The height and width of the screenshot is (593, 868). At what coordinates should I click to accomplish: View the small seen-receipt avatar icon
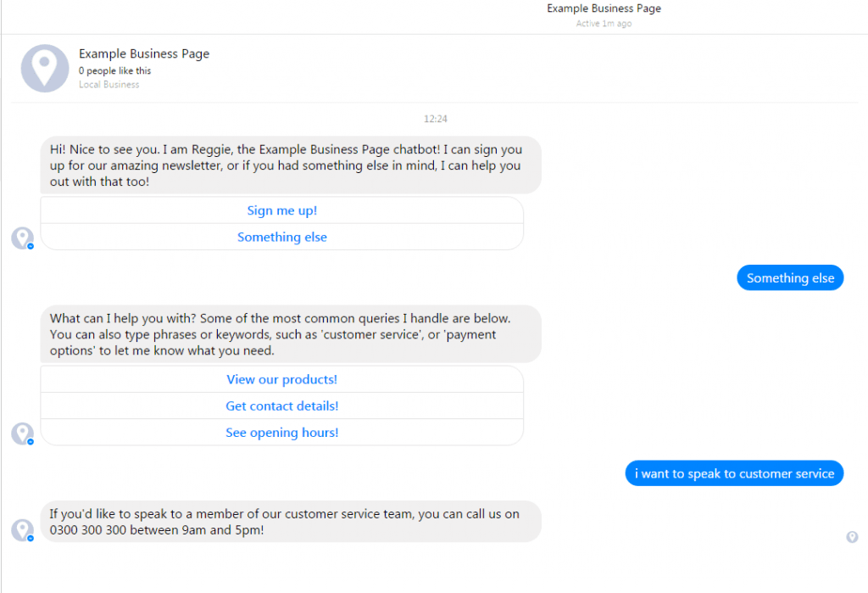(x=852, y=536)
